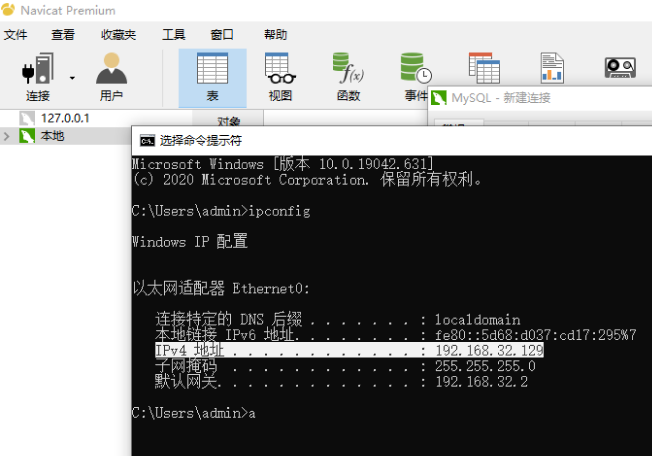Screen dimensions: 652x456
Task: Open the 窗口 menu
Action: (x=222, y=35)
